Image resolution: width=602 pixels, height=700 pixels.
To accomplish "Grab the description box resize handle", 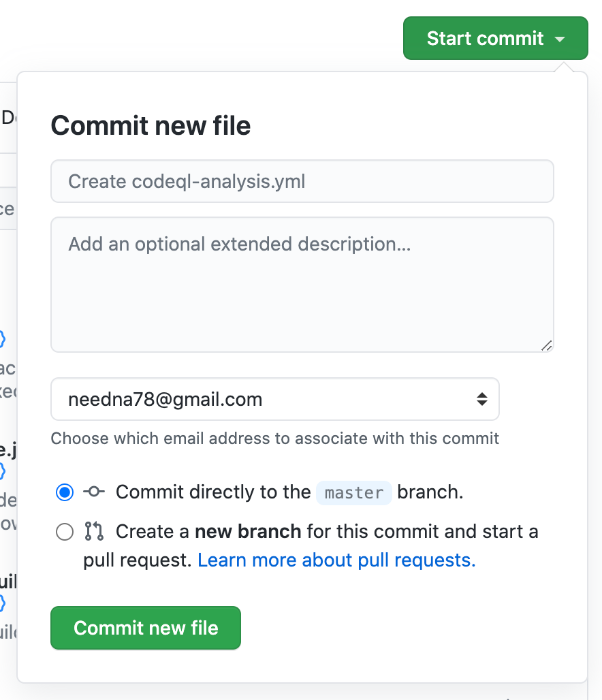I will click(x=546, y=345).
